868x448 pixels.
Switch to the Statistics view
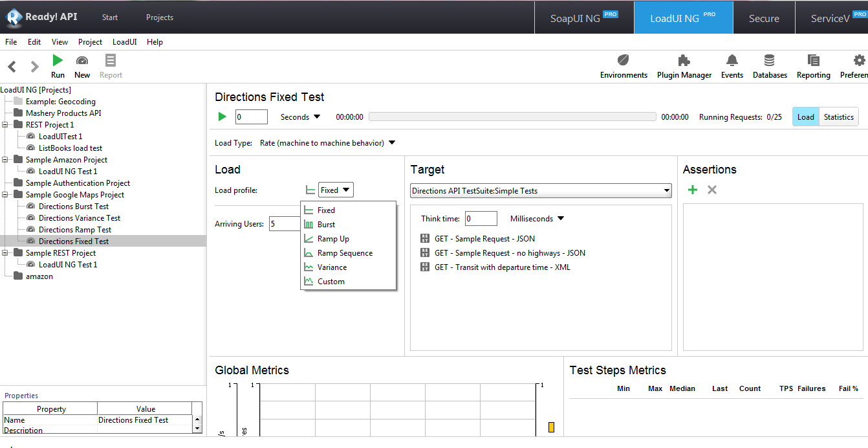[x=838, y=117]
